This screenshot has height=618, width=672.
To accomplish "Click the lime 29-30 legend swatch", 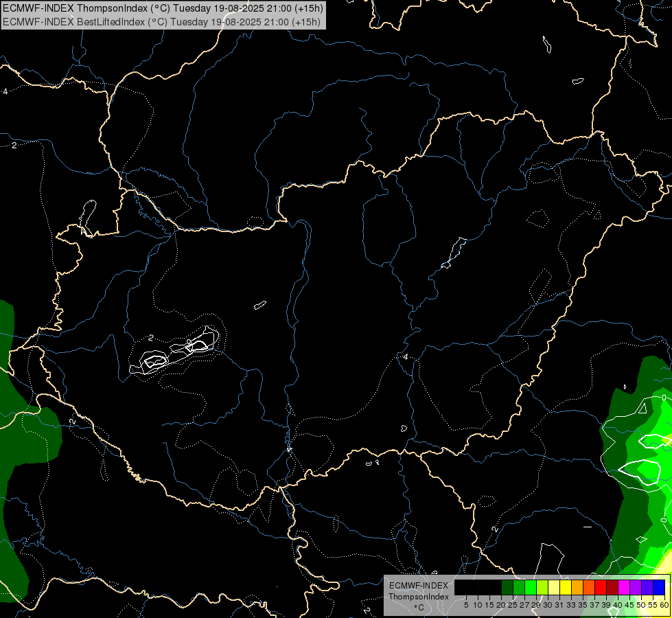I will tap(542, 587).
